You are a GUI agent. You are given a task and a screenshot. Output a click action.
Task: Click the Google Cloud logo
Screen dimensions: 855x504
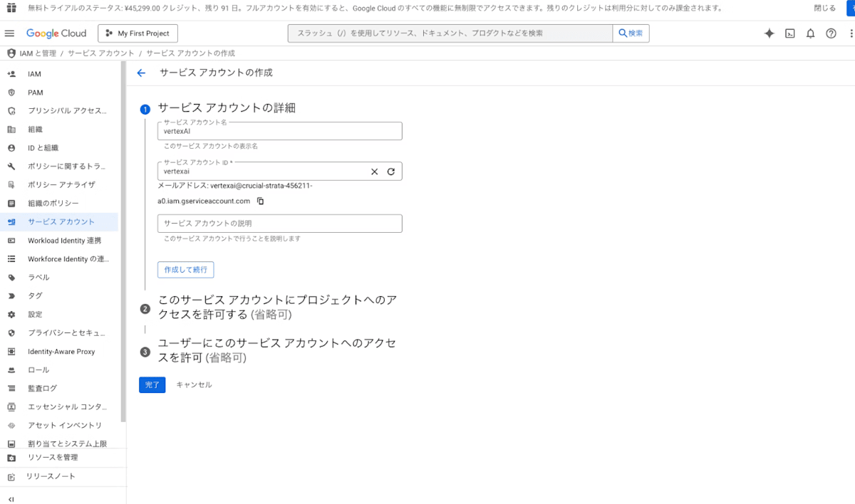[56, 33]
